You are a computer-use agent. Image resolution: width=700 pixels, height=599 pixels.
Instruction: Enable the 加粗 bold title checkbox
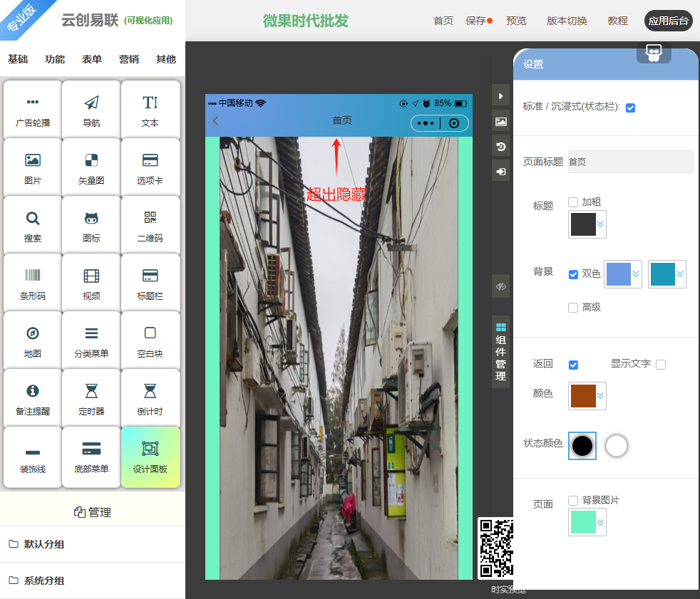point(573,202)
